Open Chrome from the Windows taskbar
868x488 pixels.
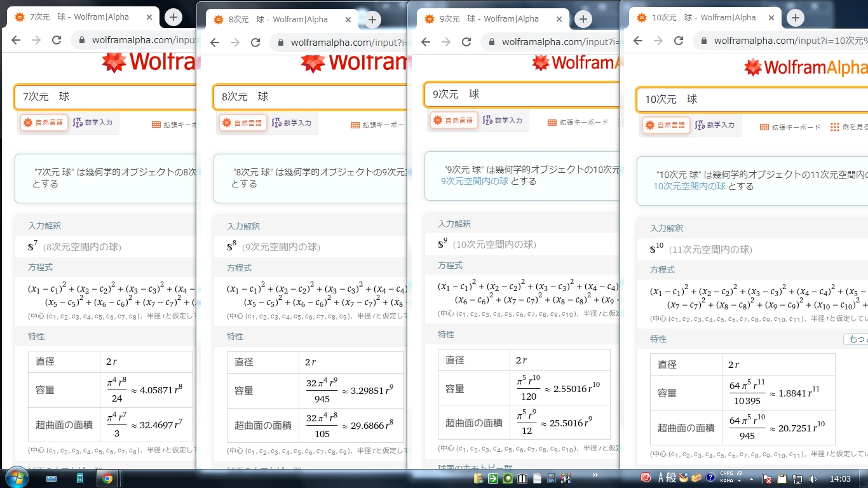tap(107, 478)
